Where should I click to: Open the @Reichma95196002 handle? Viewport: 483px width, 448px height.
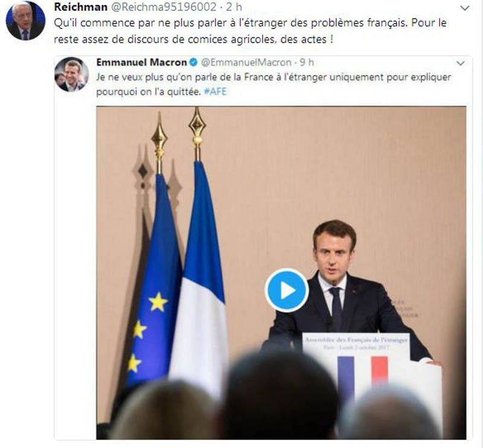[163, 7]
